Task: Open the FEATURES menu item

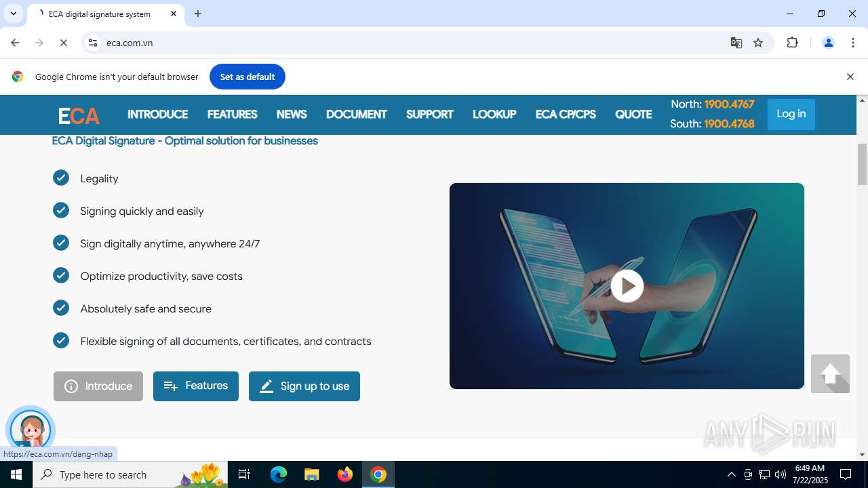Action: pyautogui.click(x=232, y=115)
